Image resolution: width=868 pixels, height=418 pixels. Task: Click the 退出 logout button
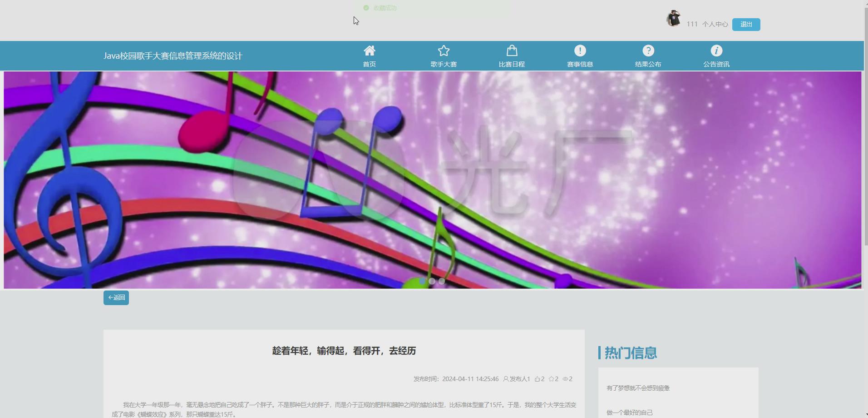click(x=746, y=25)
